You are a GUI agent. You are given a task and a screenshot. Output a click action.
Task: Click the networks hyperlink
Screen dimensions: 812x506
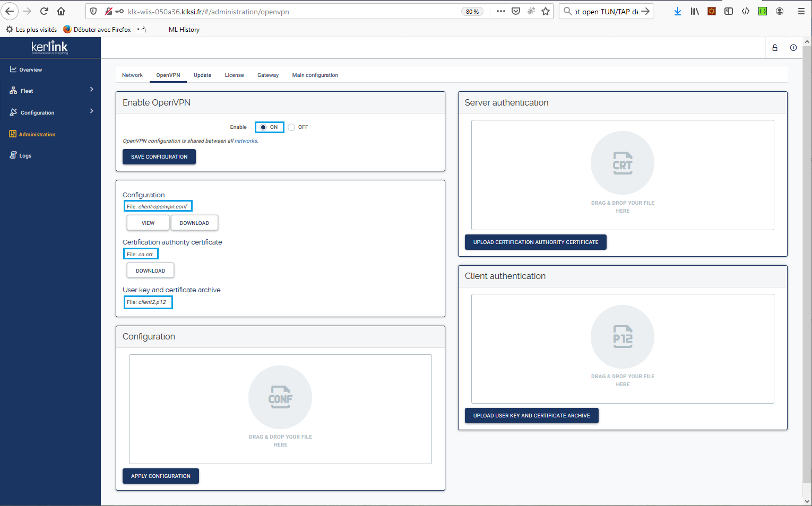click(x=246, y=141)
